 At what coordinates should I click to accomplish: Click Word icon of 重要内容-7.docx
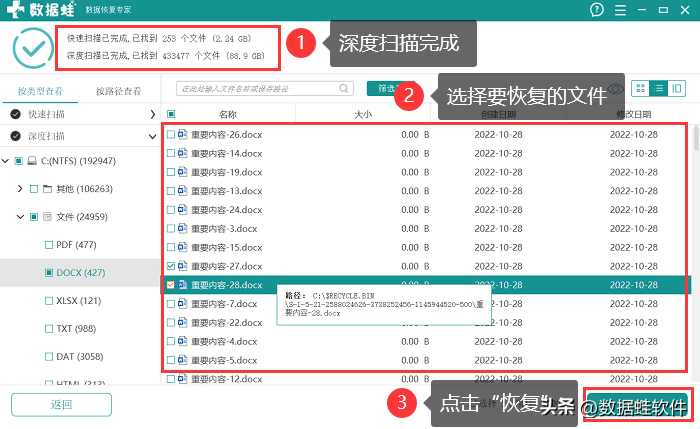coord(183,304)
